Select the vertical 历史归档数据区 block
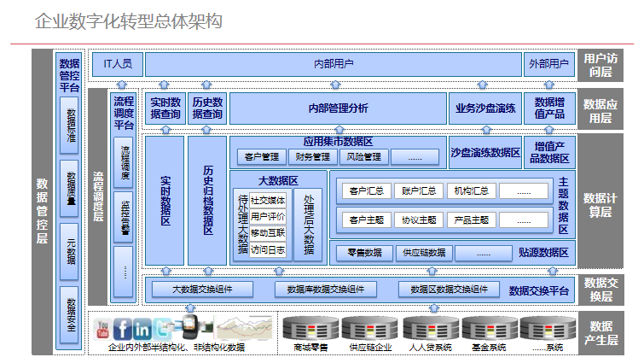Screen dimensions: 644x363 207,201
